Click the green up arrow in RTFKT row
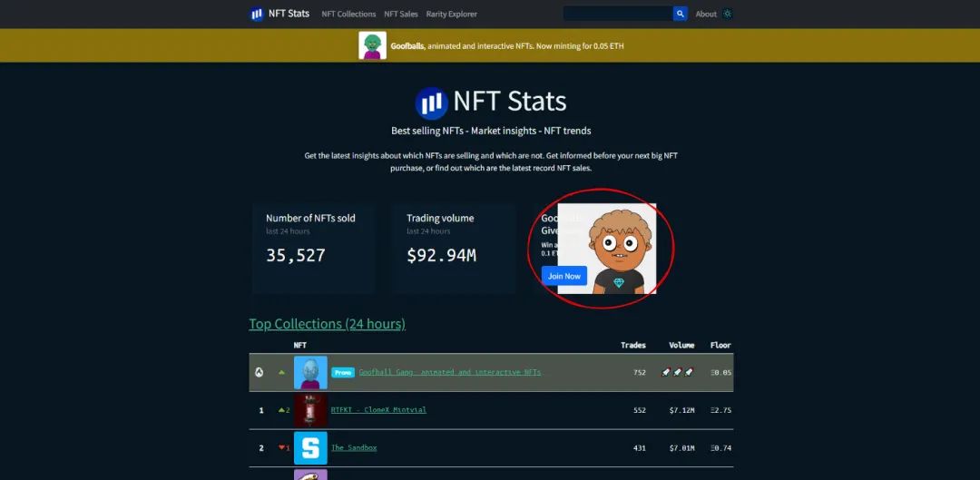 (281, 410)
